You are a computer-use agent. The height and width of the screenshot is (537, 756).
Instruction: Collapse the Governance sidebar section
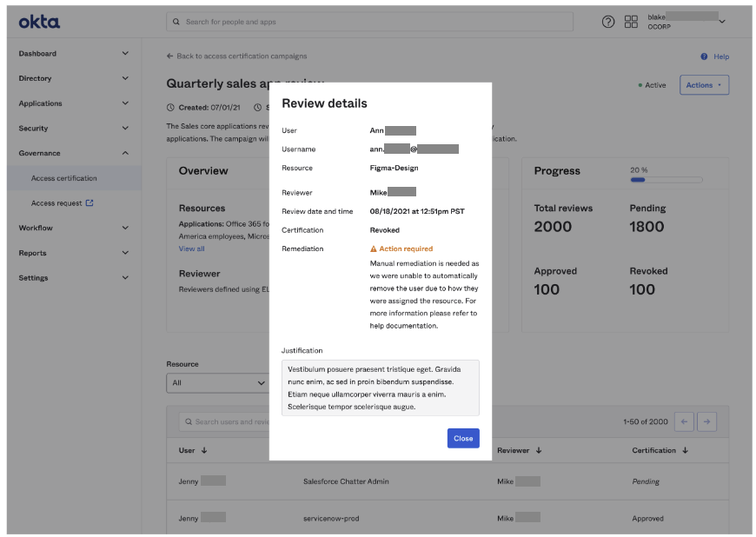[x=124, y=153]
